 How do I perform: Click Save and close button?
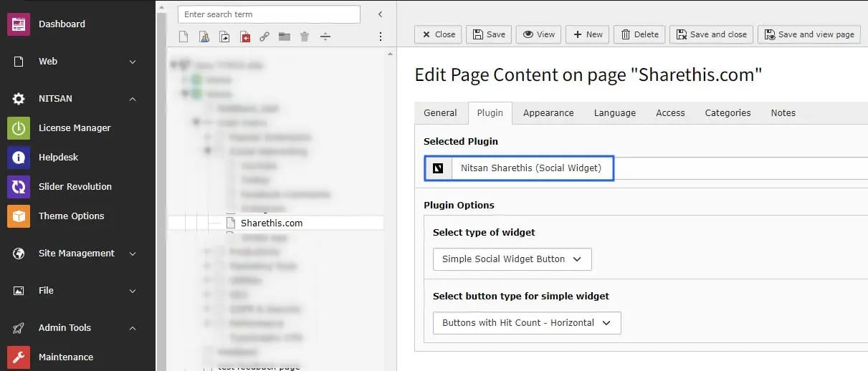point(711,34)
